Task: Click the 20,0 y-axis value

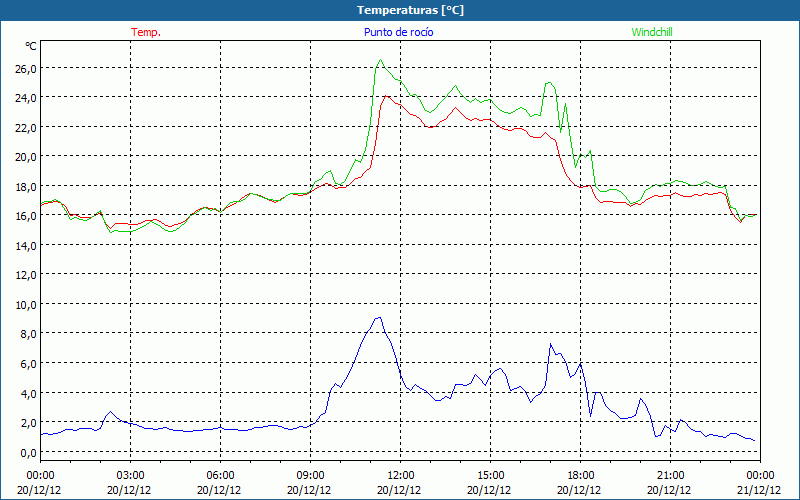Action: tap(25, 157)
